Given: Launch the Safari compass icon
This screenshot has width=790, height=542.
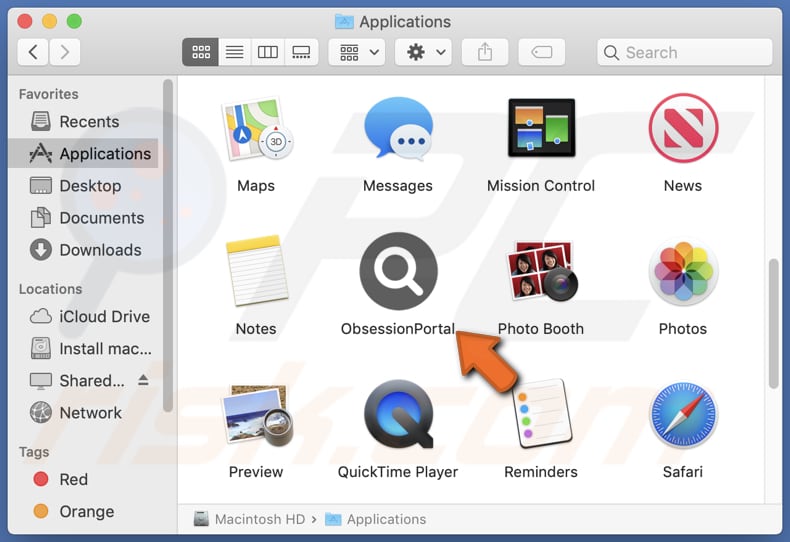Looking at the screenshot, I should pyautogui.click(x=683, y=415).
